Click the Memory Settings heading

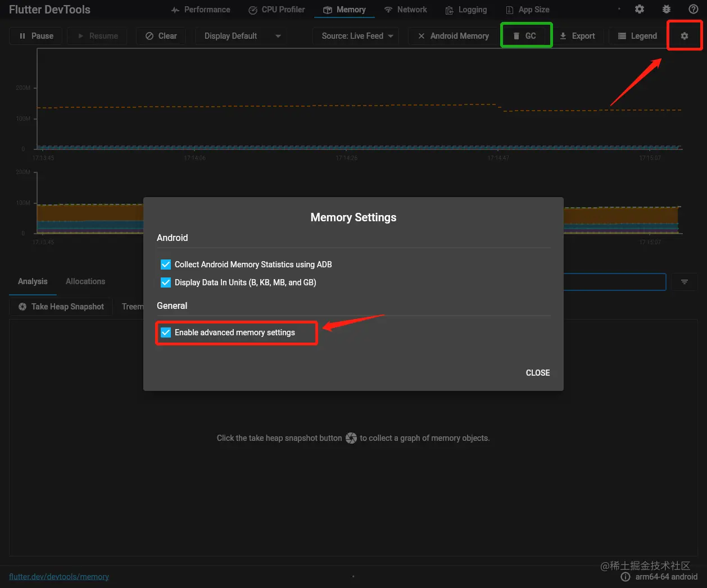353,217
